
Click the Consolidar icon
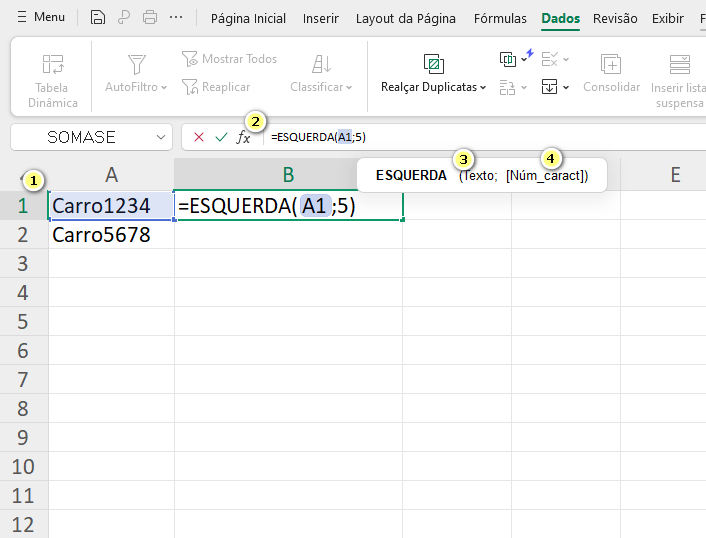(x=611, y=65)
